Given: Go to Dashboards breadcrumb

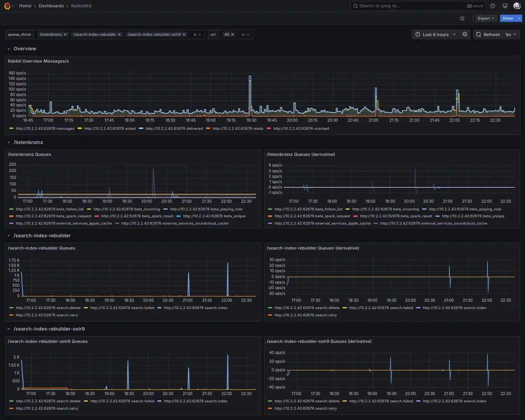Looking at the screenshot, I should tap(51, 6).
